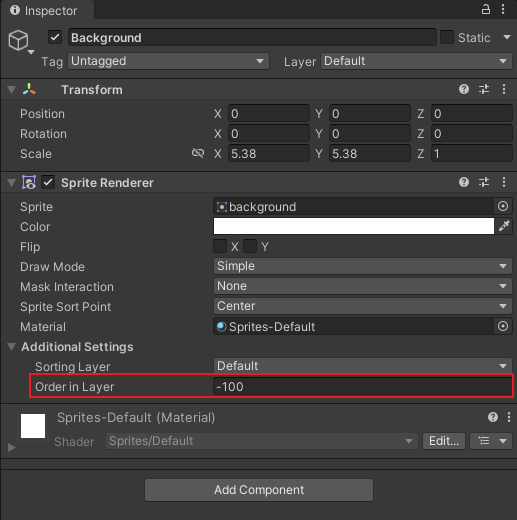Collapse the Additional Settings foldout
This screenshot has width=517, height=520.
tap(12, 347)
